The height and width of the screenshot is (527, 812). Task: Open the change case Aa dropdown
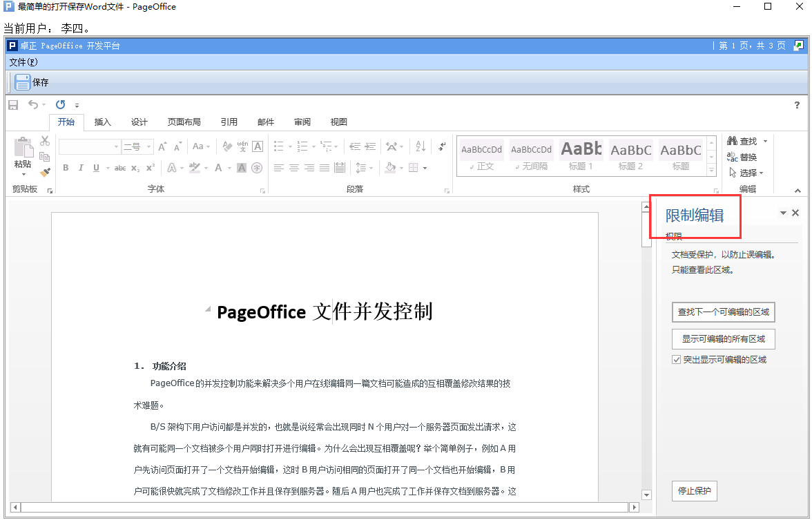(x=201, y=146)
